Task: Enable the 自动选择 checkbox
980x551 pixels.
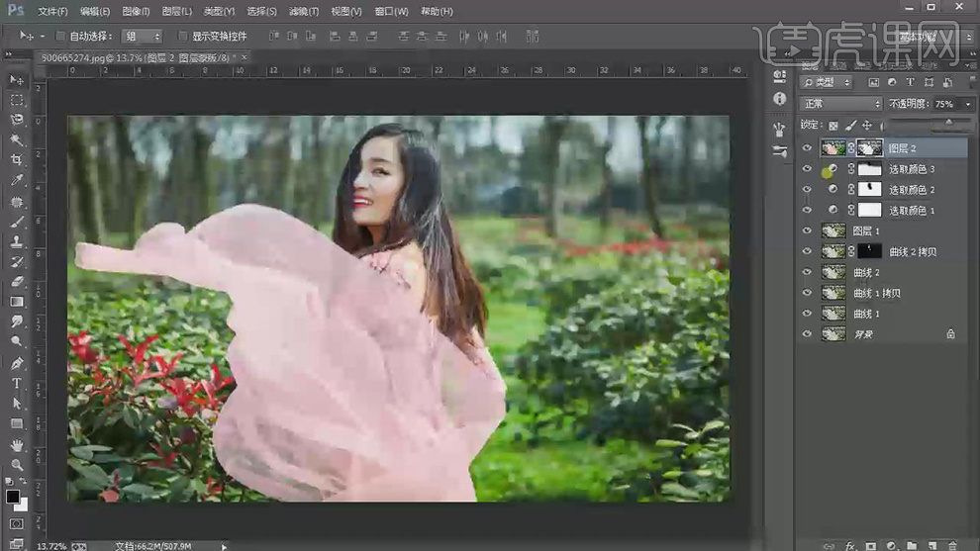Action: click(x=60, y=37)
